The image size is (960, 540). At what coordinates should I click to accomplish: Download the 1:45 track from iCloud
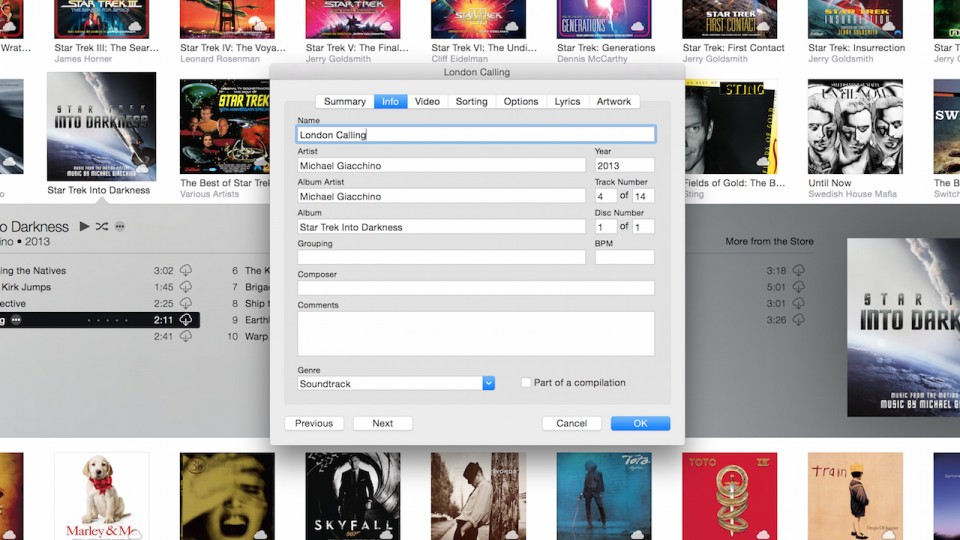(186, 287)
